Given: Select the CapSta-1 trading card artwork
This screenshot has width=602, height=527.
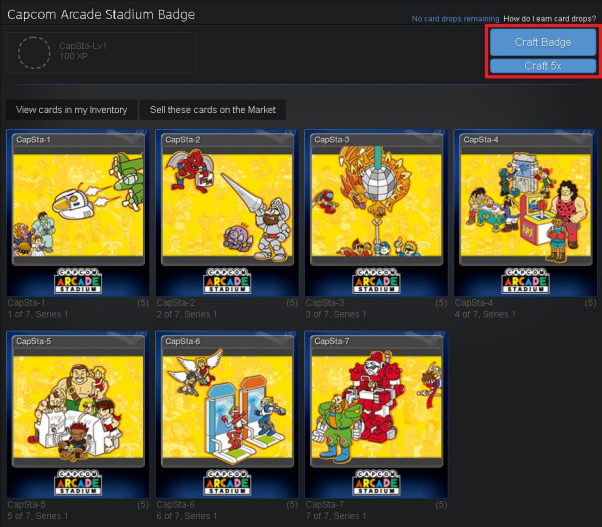Looking at the screenshot, I should [x=78, y=205].
